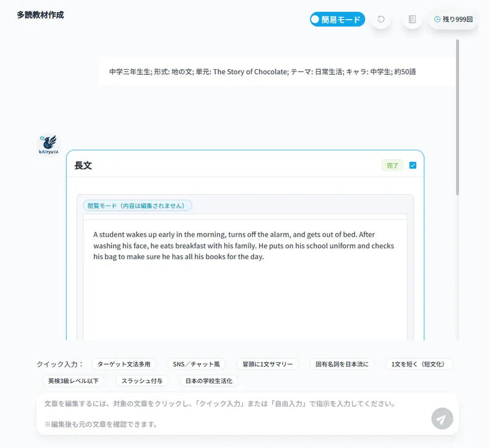Toggle the 簡易モード switch
The image size is (490, 448).
pos(337,19)
